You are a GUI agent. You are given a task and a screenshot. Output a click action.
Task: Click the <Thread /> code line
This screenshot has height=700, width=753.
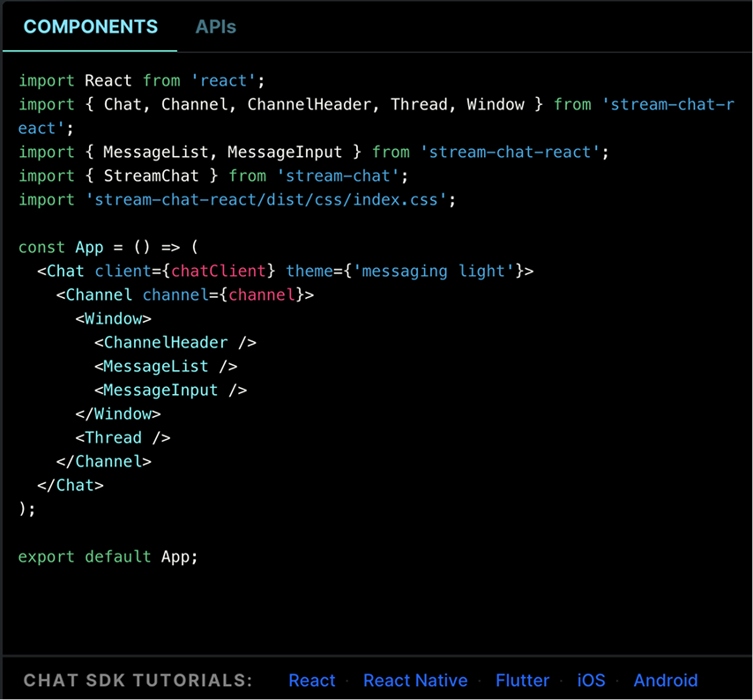click(123, 438)
